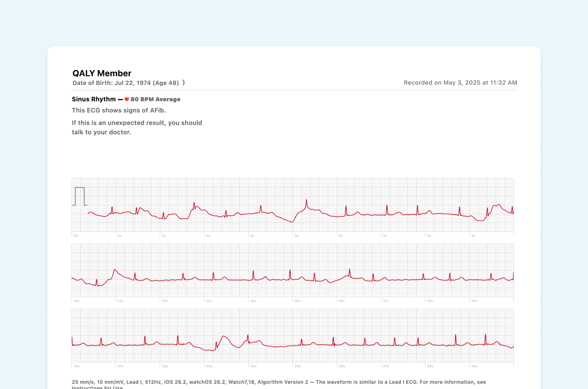Viewport: 588px width, 389px height.
Task: Click the 5s label on the first ECG strip
Action: [x=296, y=235]
